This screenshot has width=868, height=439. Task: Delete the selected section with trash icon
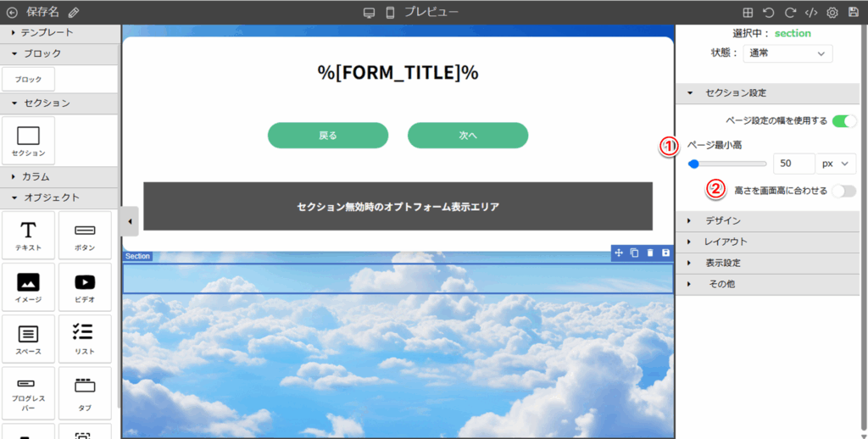pyautogui.click(x=650, y=253)
